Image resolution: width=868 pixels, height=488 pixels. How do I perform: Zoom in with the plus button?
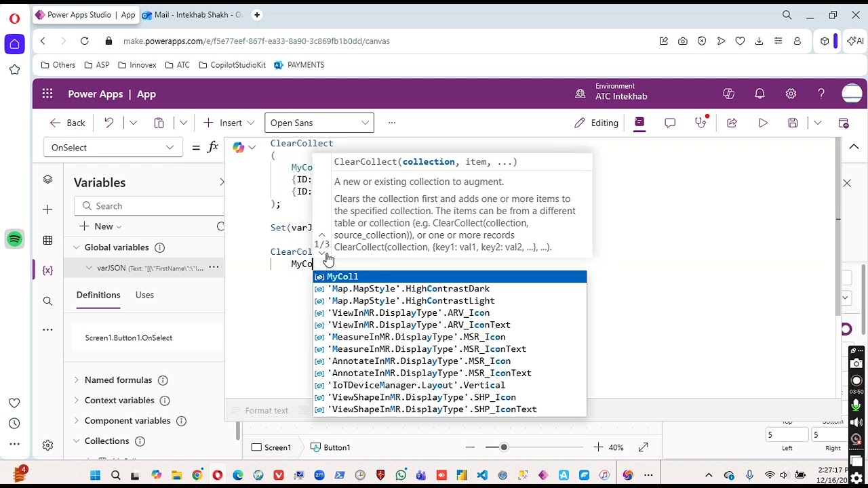coord(597,447)
